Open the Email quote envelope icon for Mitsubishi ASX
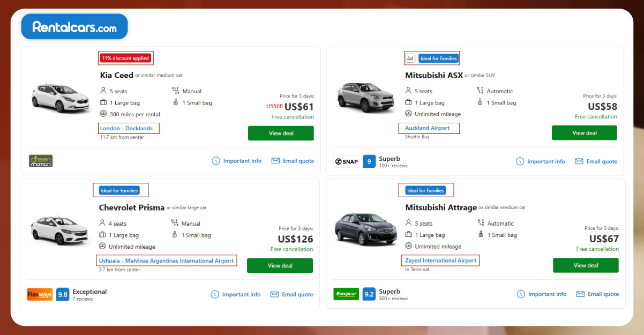644x335 pixels. click(579, 161)
